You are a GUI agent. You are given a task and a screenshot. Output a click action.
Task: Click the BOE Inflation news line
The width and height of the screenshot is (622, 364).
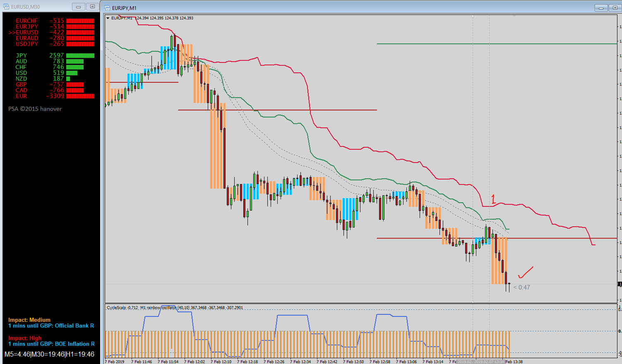(x=51, y=344)
